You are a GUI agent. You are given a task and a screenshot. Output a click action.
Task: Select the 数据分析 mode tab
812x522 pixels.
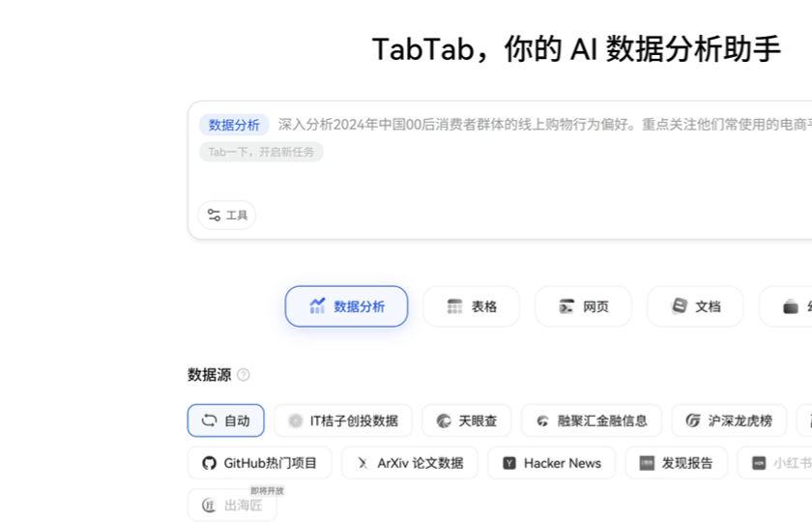346,306
